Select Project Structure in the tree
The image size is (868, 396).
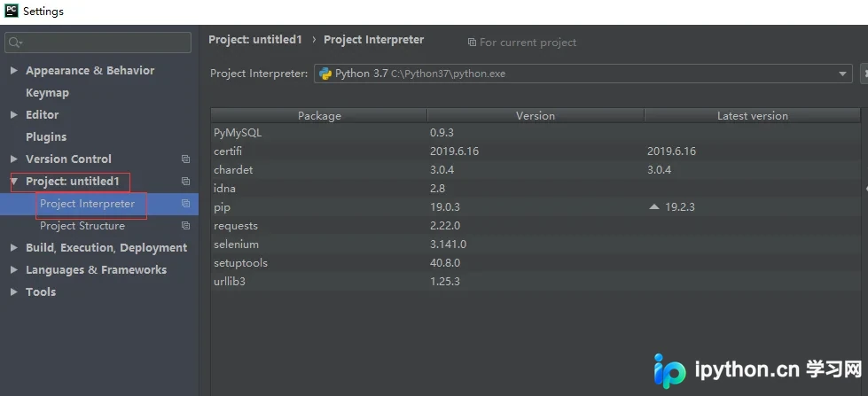(x=82, y=226)
